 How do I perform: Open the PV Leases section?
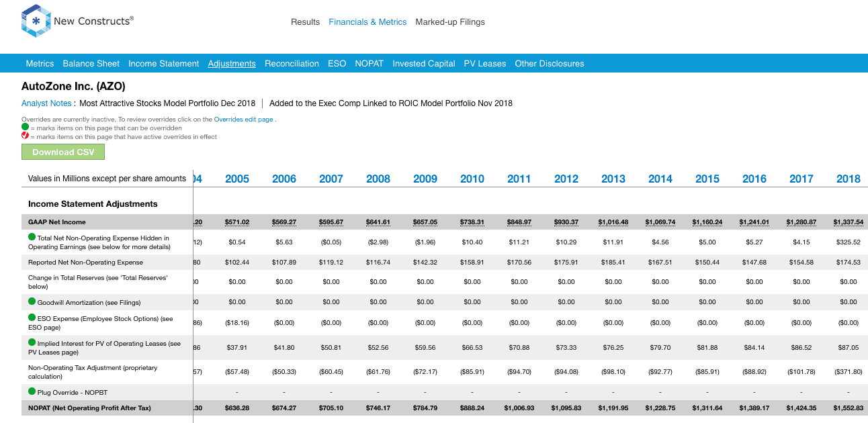(x=485, y=64)
